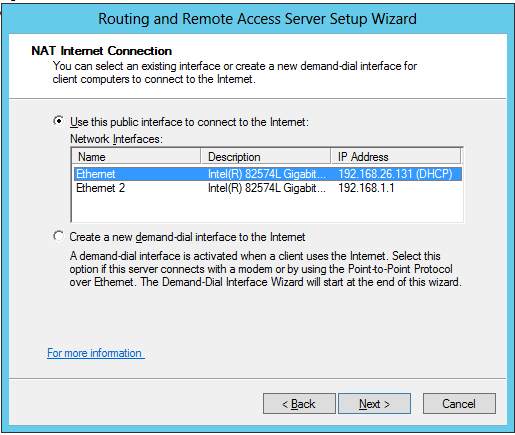This screenshot has height=435, width=515.
Task: Select the Ethernet interface row
Action: coord(268,174)
